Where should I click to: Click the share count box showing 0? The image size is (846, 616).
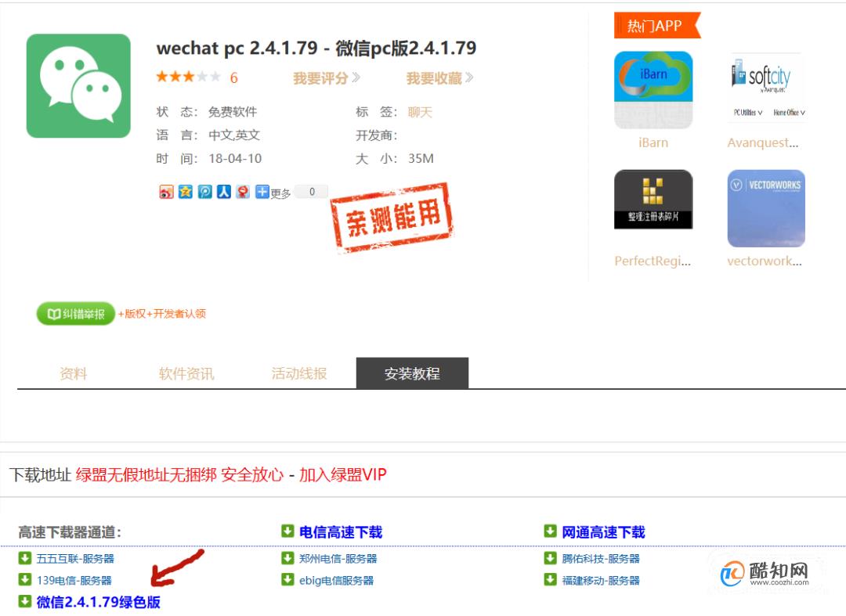pyautogui.click(x=312, y=192)
